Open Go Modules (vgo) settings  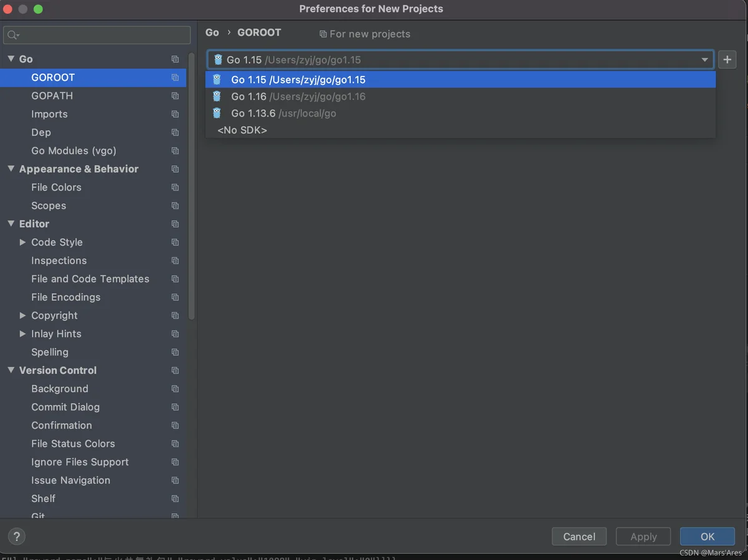coord(74,151)
